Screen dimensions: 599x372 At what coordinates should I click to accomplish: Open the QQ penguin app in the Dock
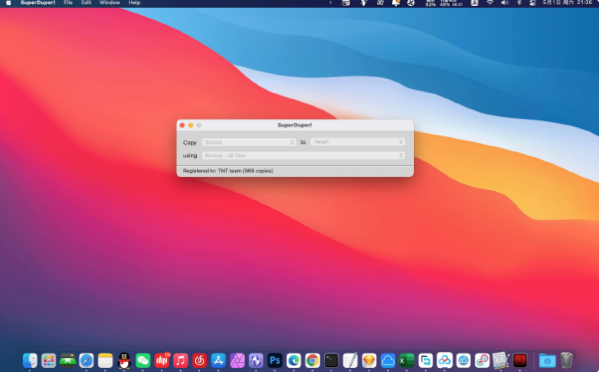[x=124, y=360]
